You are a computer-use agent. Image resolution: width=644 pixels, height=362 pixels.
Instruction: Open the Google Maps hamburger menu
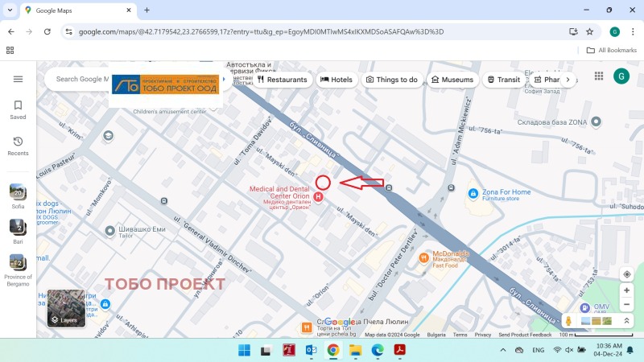18,79
